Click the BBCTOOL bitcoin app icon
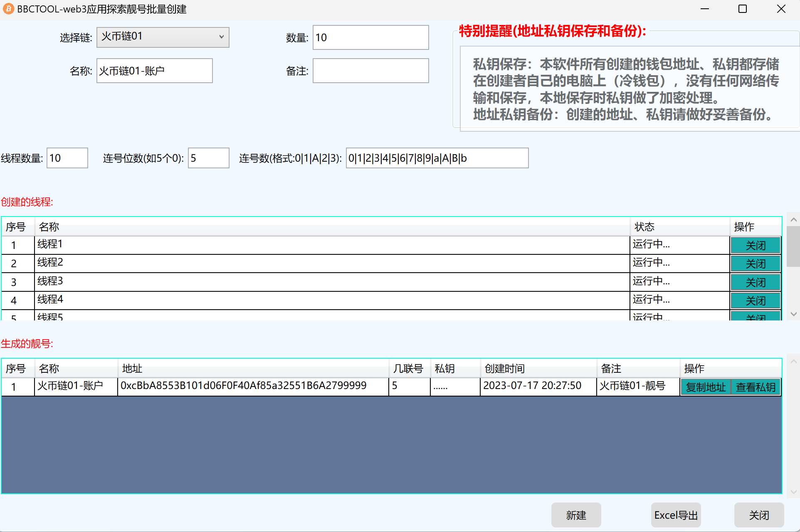The height and width of the screenshot is (532, 800). (x=8, y=9)
